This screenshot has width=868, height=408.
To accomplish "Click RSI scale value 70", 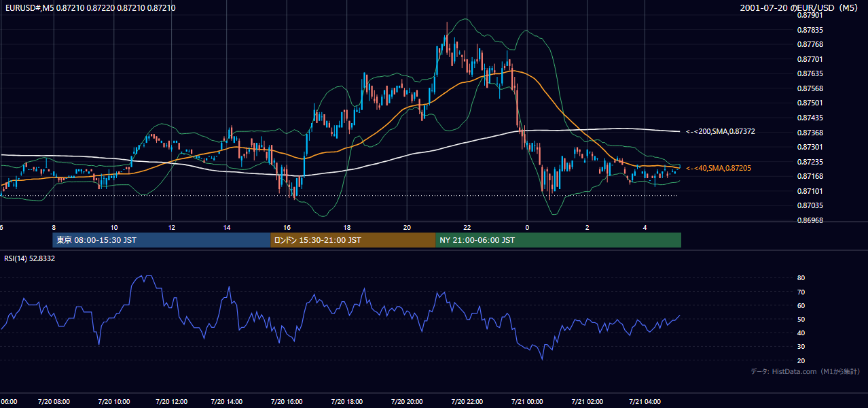I will click(x=801, y=292).
